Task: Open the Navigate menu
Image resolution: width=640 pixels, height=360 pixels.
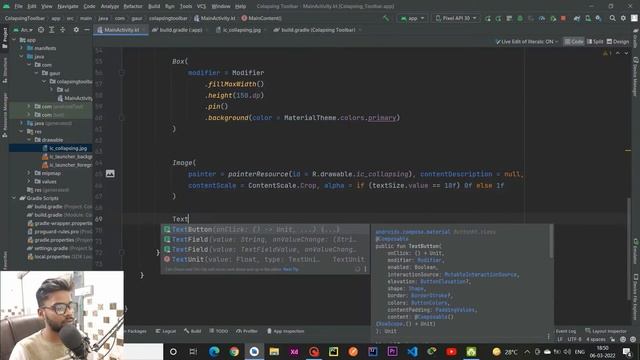Action: pos(68,7)
